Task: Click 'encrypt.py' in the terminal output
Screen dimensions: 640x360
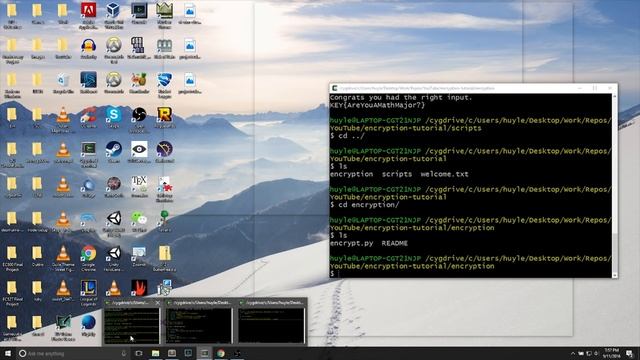Action: point(351,243)
